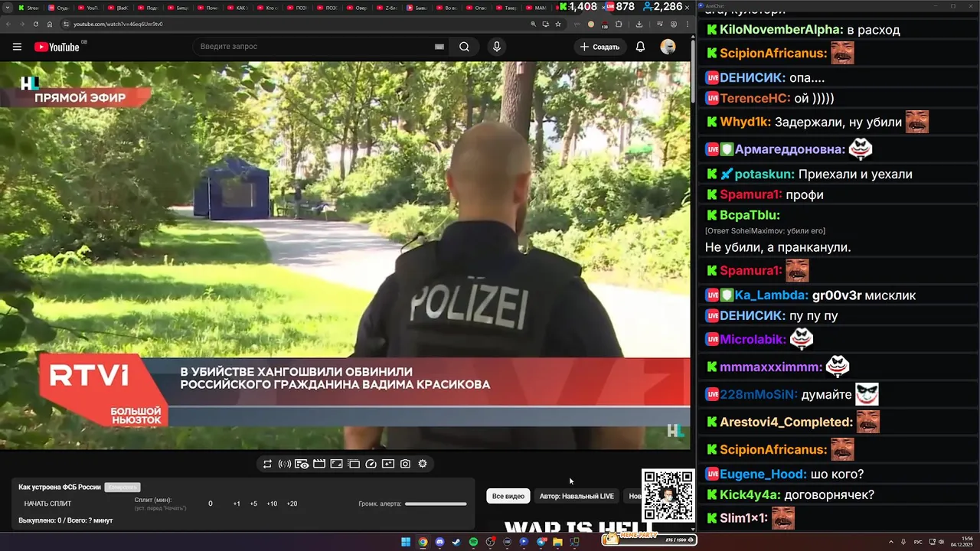Click username Армагеддоновна in chat

point(789,149)
